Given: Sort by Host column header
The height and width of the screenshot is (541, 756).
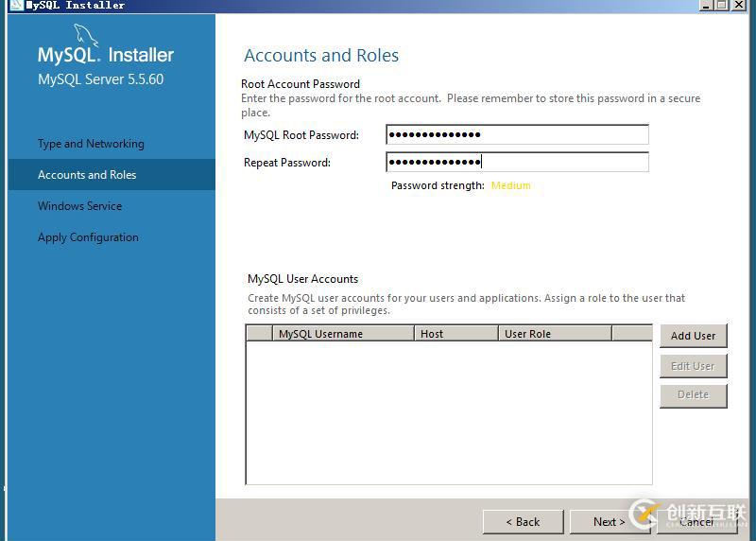Looking at the screenshot, I should tap(456, 334).
